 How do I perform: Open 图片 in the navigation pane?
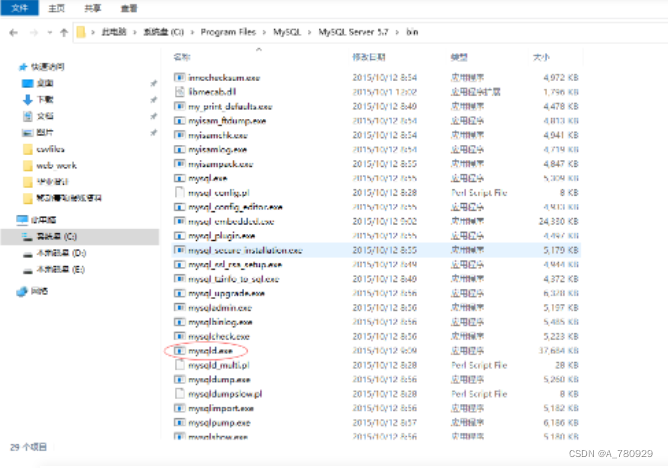[x=45, y=132]
